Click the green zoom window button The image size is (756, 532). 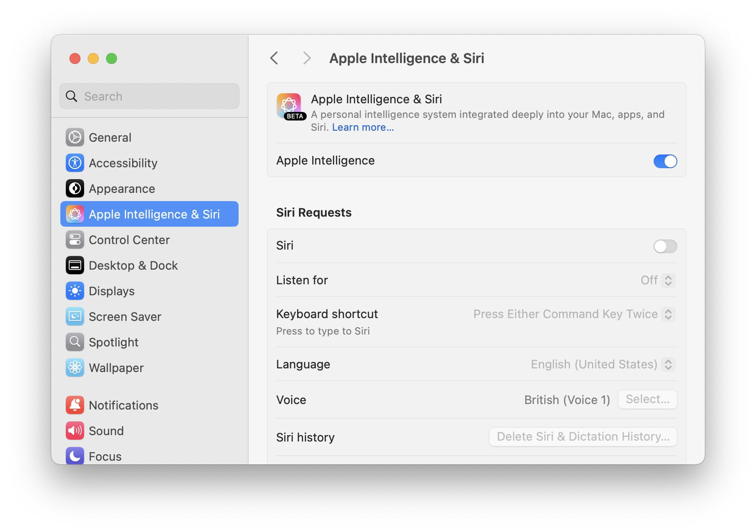112,59
